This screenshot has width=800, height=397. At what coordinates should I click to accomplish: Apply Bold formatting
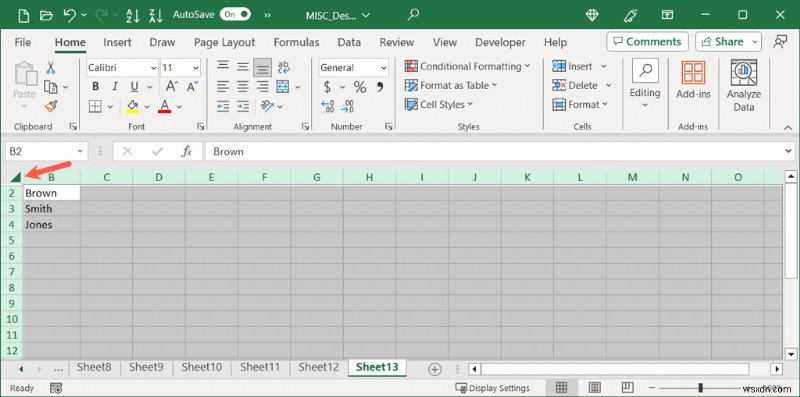tap(95, 87)
